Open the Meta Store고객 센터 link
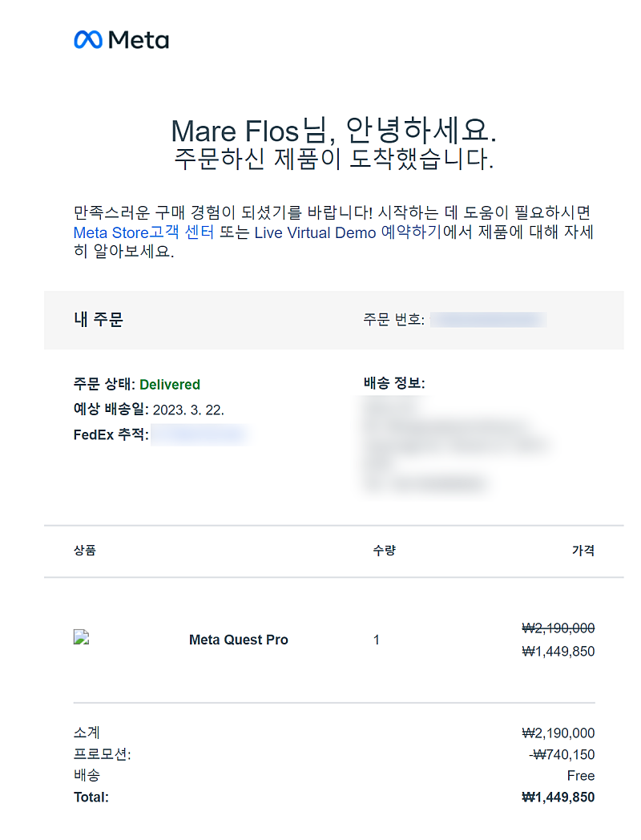Viewport: 641px width, 840px height. click(x=143, y=233)
